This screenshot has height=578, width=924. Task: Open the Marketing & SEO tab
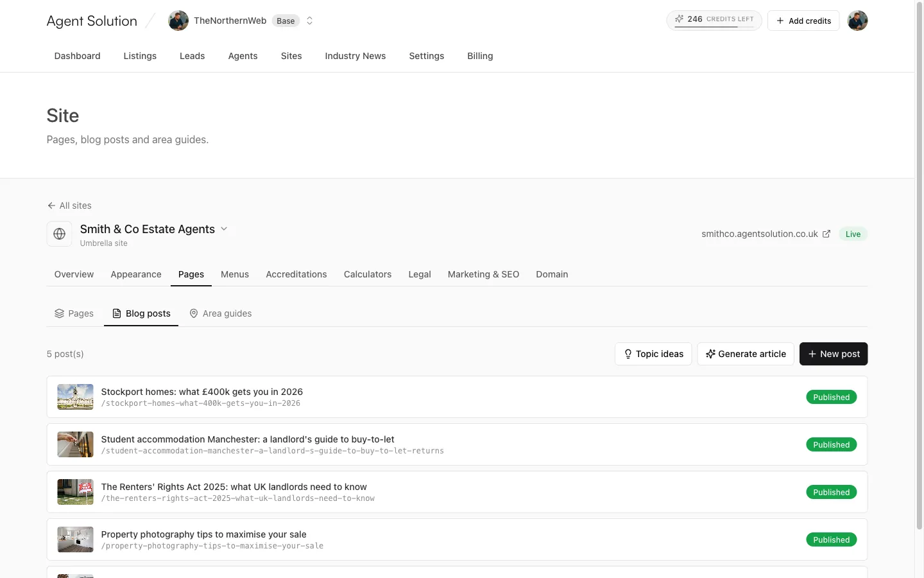tap(484, 274)
